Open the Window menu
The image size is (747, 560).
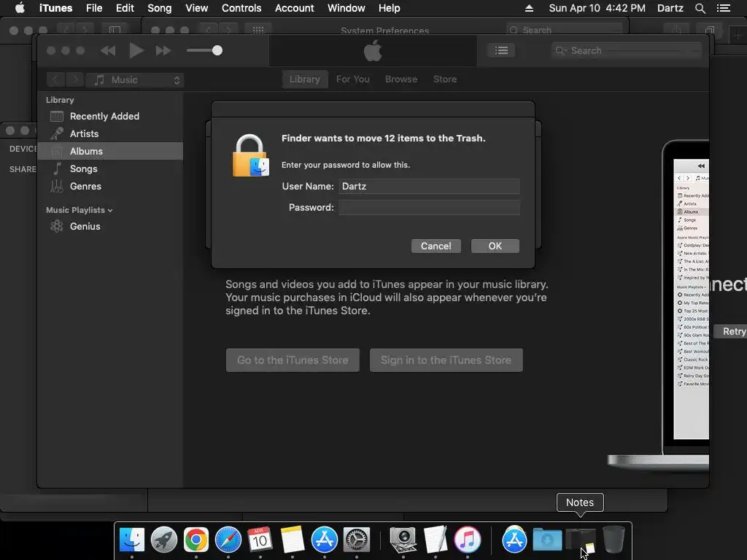(347, 8)
